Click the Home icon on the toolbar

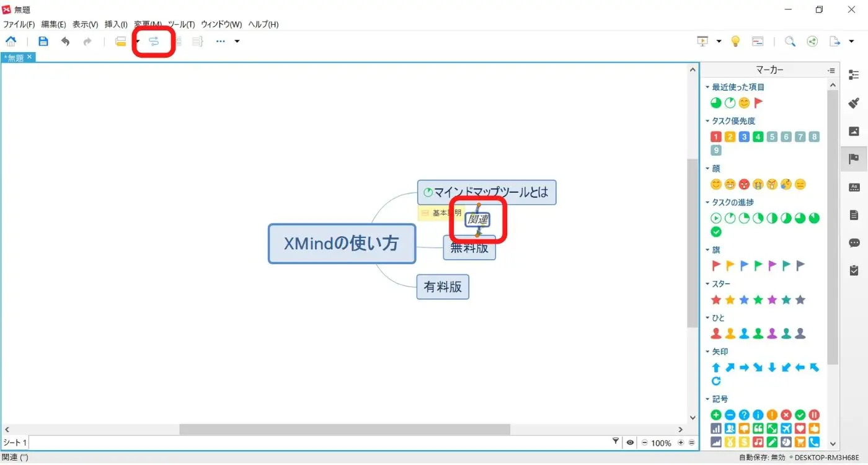tap(11, 41)
